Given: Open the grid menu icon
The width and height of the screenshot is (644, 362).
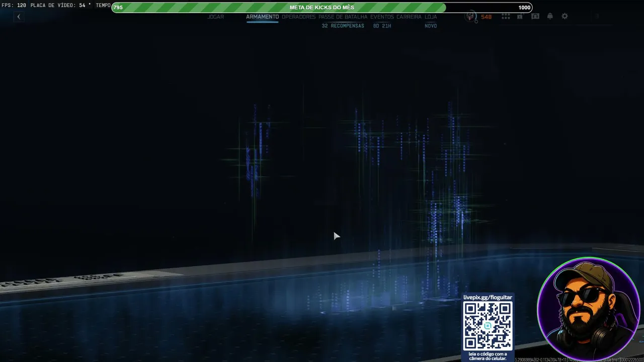Looking at the screenshot, I should click(506, 17).
